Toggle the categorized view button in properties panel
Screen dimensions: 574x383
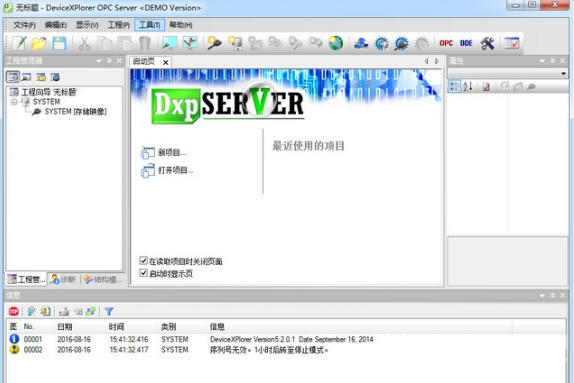[x=454, y=86]
